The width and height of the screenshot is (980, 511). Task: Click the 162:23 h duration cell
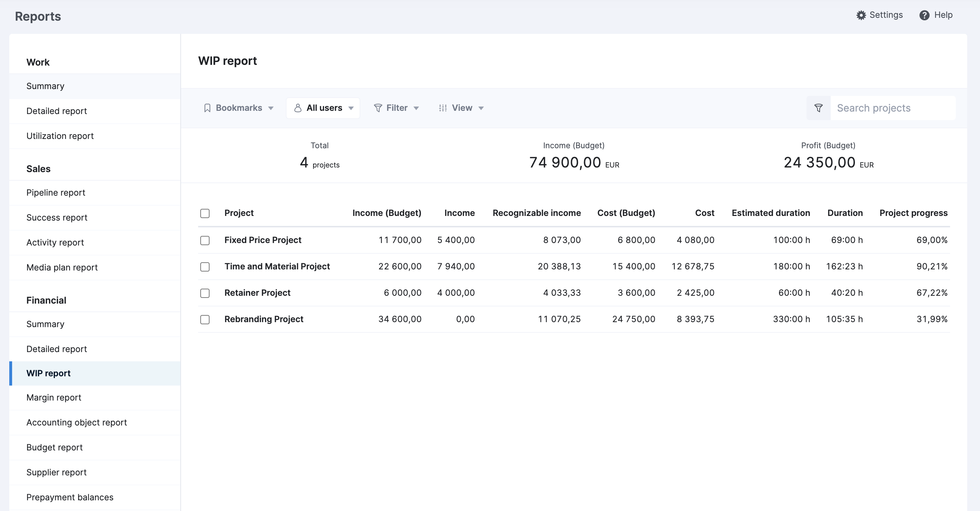click(844, 266)
